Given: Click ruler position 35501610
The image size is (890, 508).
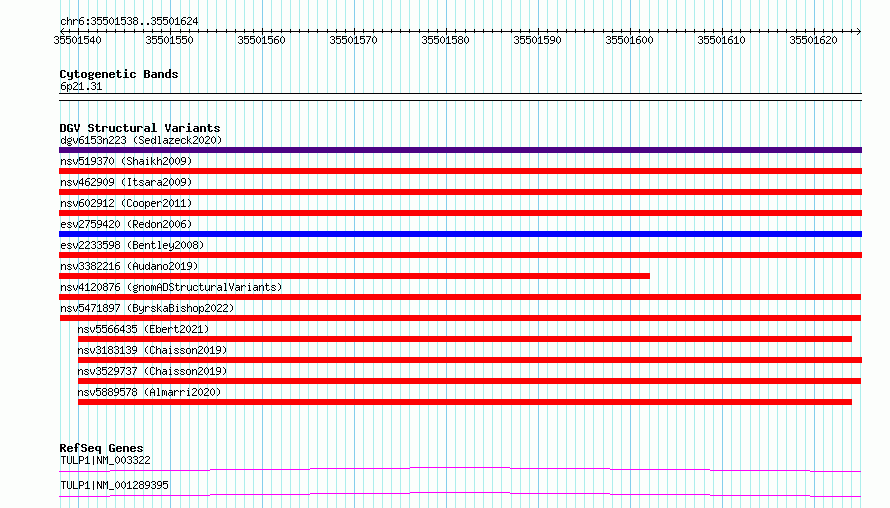Looking at the screenshot, I should 721,40.
